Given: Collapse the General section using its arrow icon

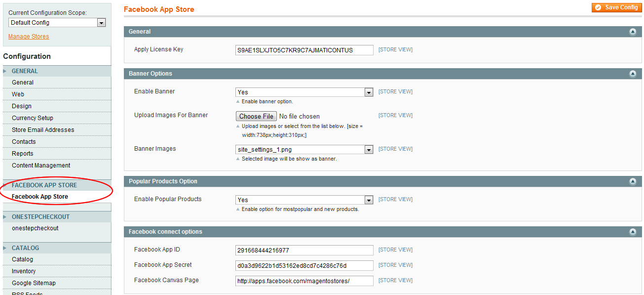Looking at the screenshot, I should pyautogui.click(x=633, y=32).
